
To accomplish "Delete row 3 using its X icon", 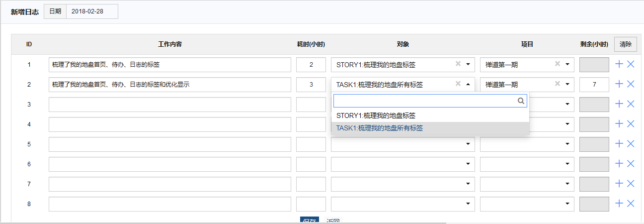I will 631,104.
